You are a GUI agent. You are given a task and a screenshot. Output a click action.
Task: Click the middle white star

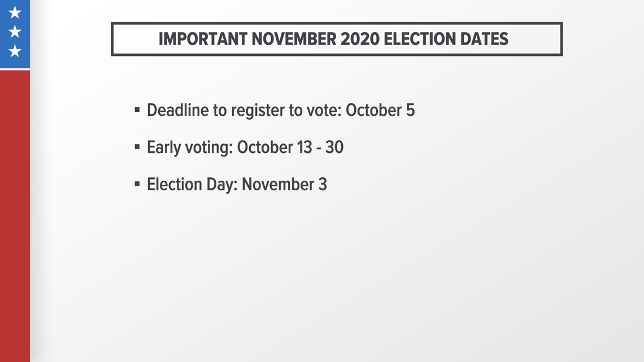point(15,32)
